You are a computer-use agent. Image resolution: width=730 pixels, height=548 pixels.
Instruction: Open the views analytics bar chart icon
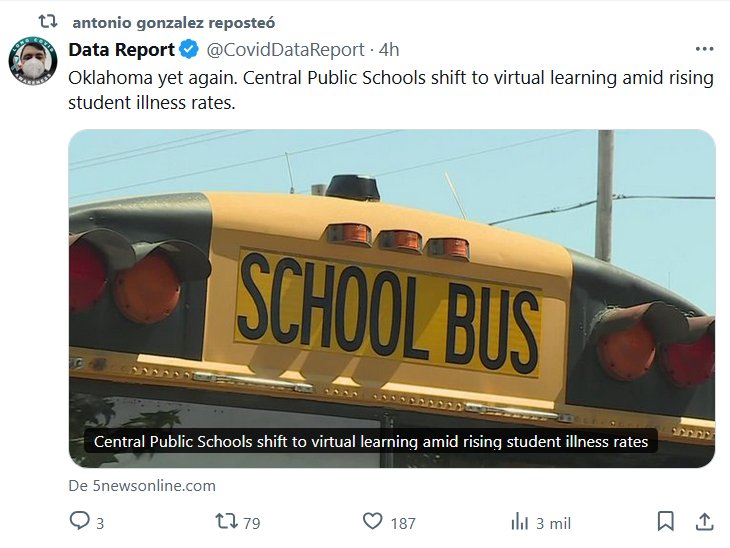[519, 521]
